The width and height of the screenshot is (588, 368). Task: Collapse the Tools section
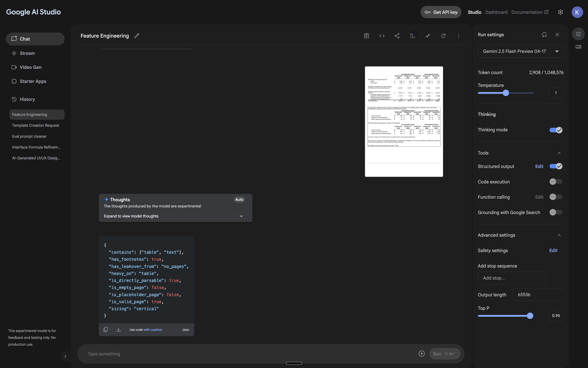[x=559, y=153]
